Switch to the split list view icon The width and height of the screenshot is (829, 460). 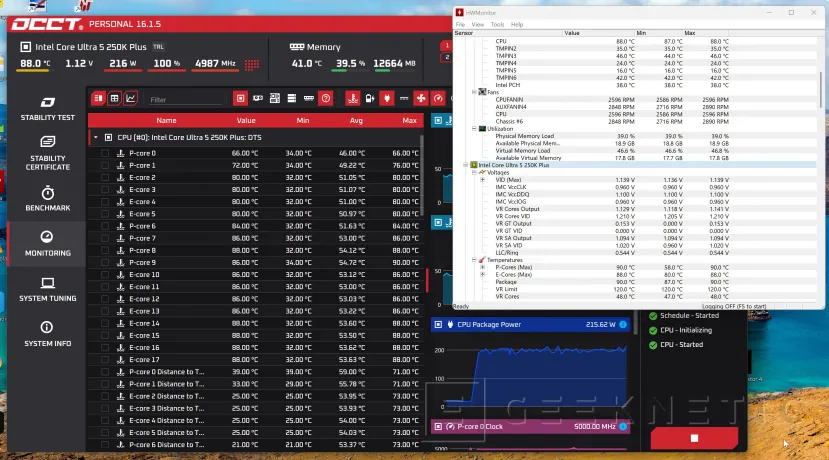point(98,98)
